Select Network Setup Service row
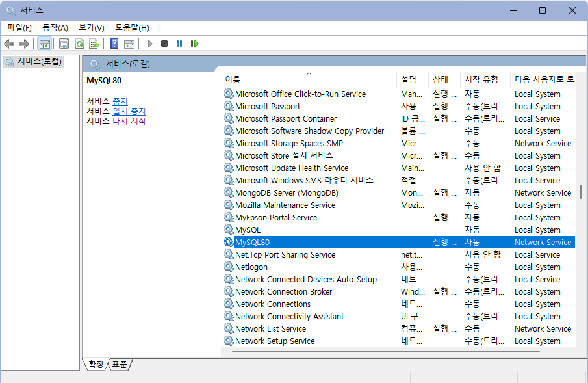588x383 pixels. pyautogui.click(x=399, y=341)
